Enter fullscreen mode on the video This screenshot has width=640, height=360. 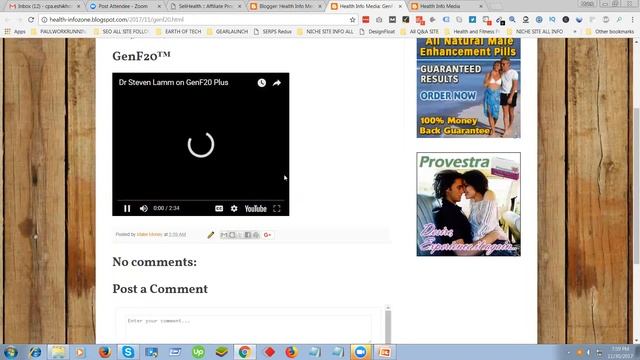coord(277,209)
